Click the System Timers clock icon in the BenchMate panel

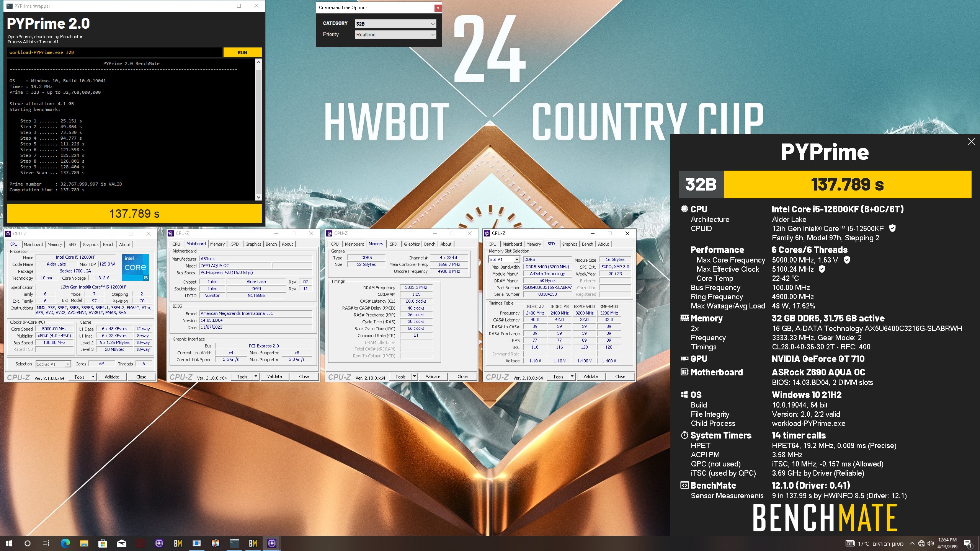(684, 435)
